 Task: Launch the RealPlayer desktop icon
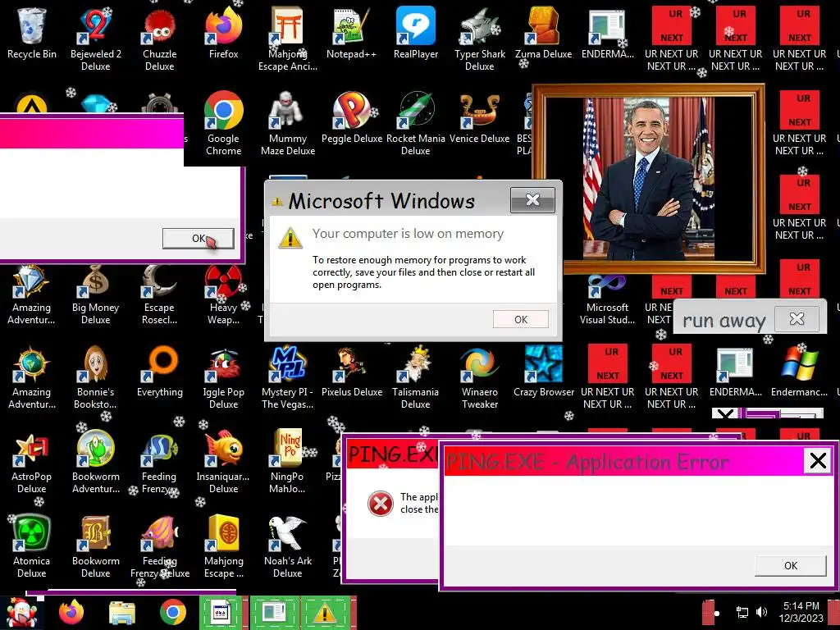pos(416,33)
